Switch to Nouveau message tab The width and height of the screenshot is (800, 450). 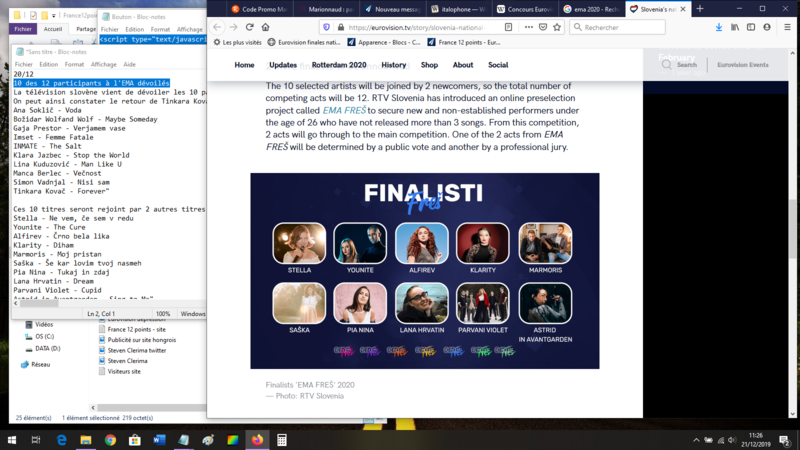[x=392, y=9]
